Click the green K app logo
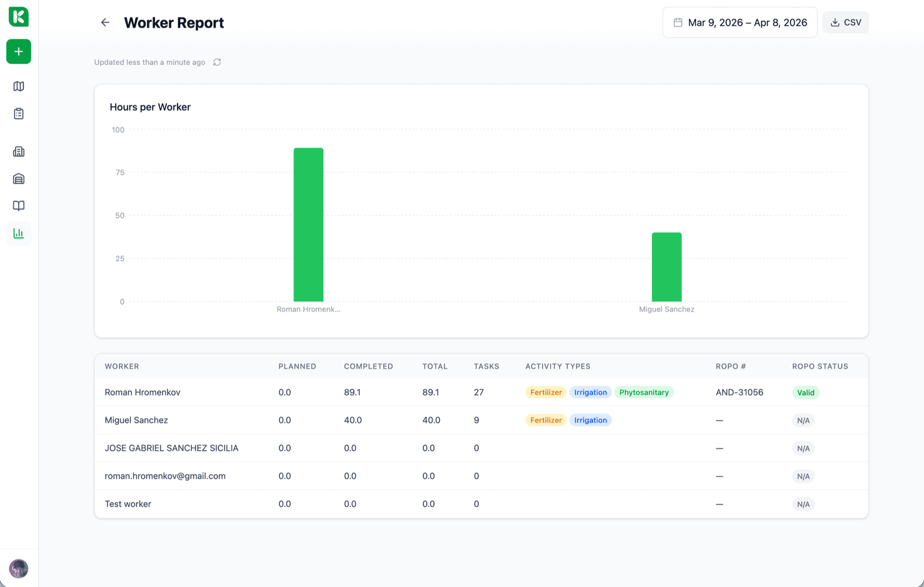 (x=18, y=17)
